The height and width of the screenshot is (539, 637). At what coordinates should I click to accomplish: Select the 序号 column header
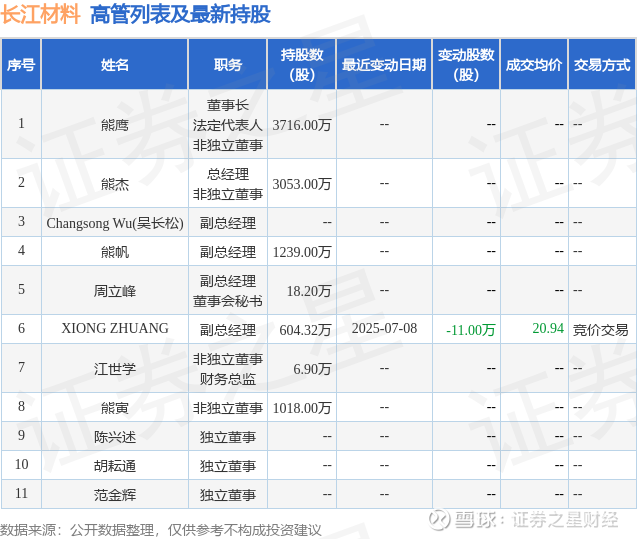pos(21,65)
